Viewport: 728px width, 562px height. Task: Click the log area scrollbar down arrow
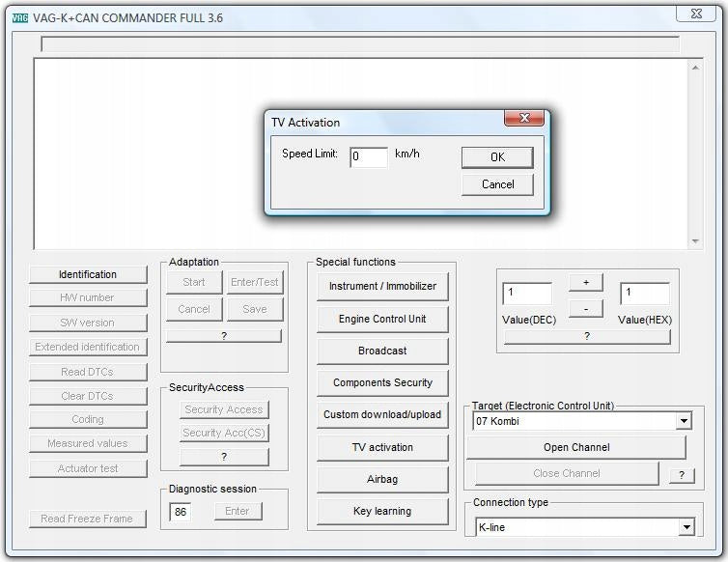pyautogui.click(x=695, y=241)
